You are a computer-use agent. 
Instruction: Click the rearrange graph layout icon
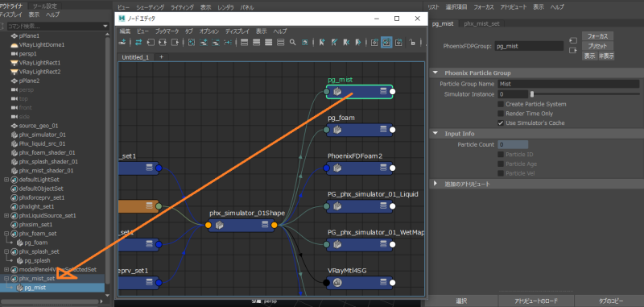click(x=228, y=43)
